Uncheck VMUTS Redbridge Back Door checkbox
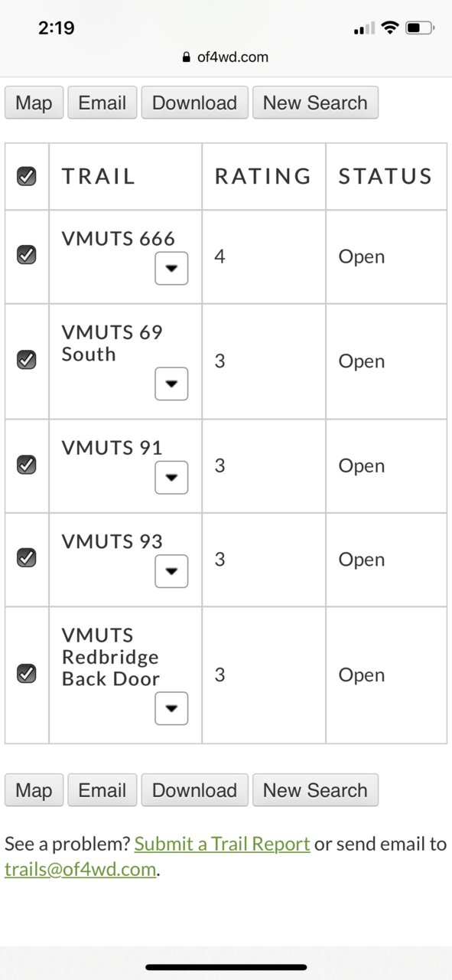The width and height of the screenshot is (452, 980). 27,673
